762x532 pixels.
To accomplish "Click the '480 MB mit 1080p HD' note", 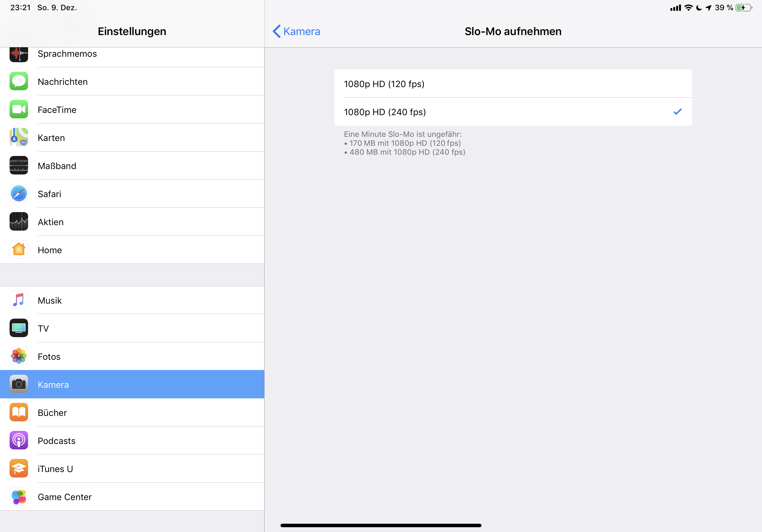I will click(x=405, y=152).
